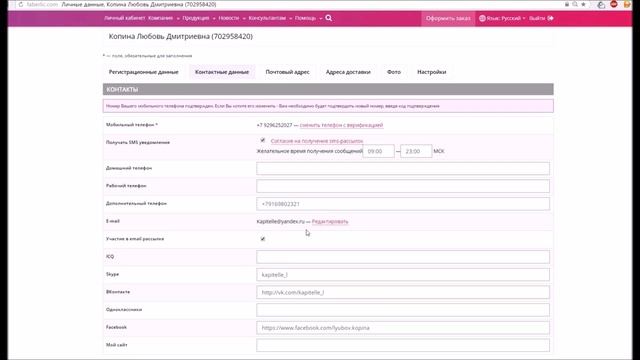Click the globe icon next to Язык

pos(482,18)
